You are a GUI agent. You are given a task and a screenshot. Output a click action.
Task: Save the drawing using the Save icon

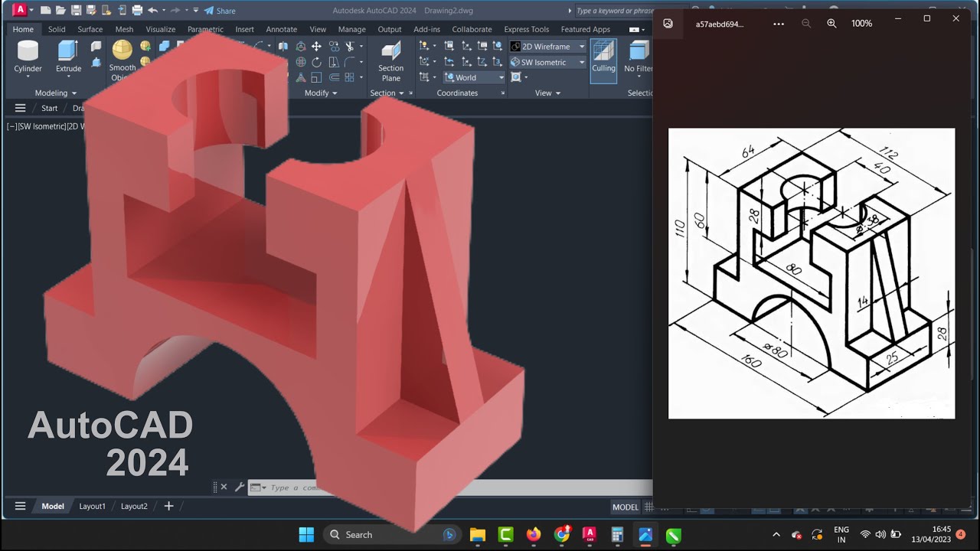[76, 11]
